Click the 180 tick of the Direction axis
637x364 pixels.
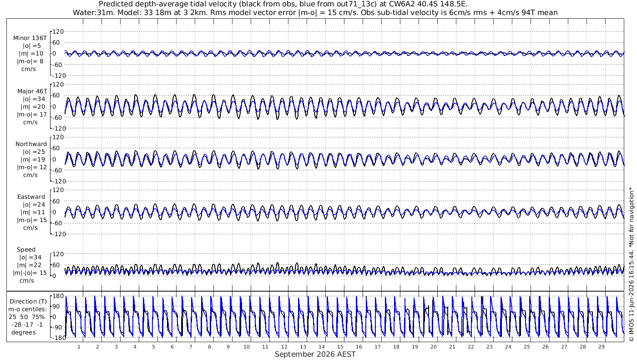[58, 296]
